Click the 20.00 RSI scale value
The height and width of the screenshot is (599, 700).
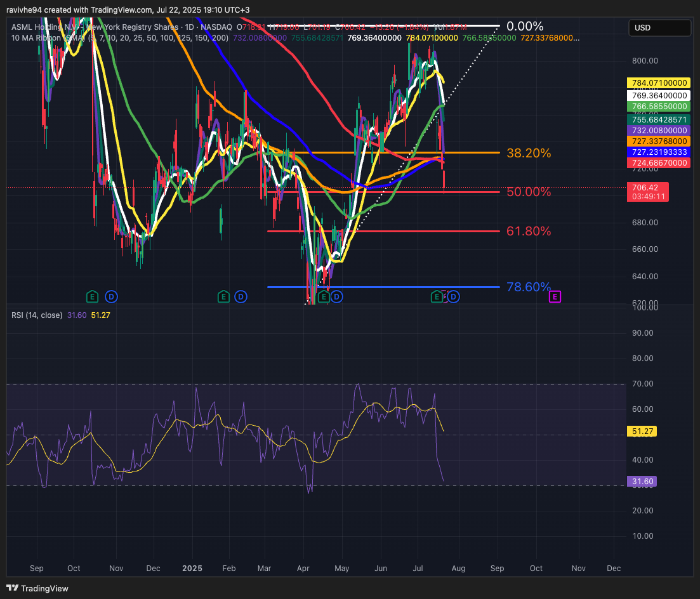[x=643, y=511]
